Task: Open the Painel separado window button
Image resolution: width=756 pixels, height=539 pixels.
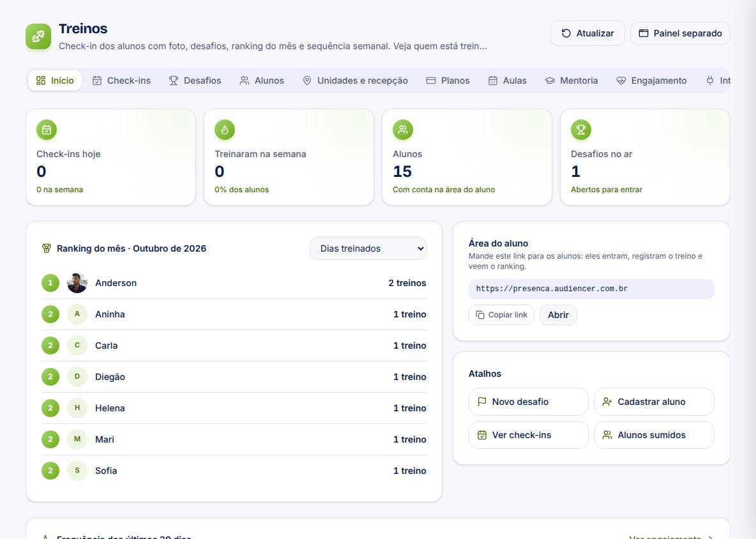Action: [680, 33]
